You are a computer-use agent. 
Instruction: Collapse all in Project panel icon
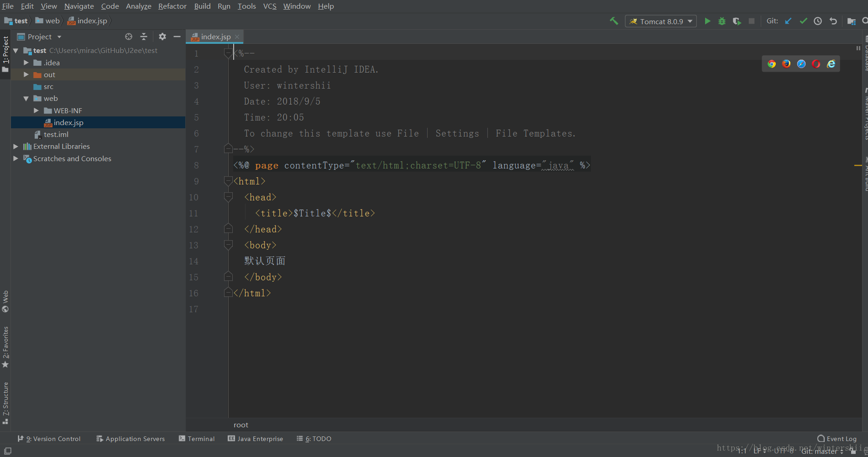click(x=144, y=37)
